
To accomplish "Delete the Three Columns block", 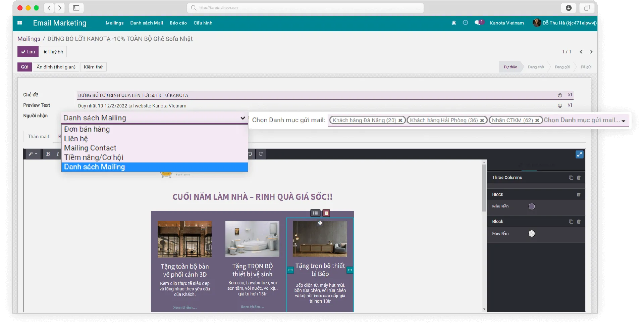I will (579, 178).
